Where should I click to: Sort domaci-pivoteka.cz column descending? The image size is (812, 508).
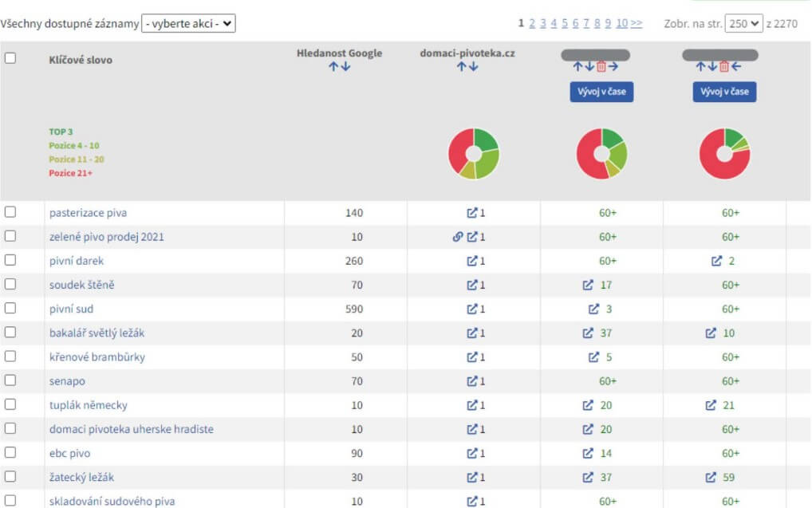pos(473,67)
